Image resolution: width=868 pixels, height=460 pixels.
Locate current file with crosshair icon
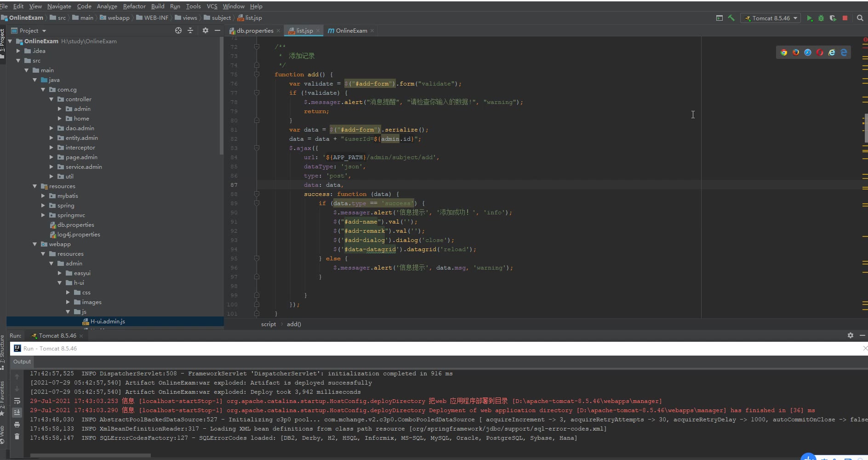pyautogui.click(x=178, y=30)
